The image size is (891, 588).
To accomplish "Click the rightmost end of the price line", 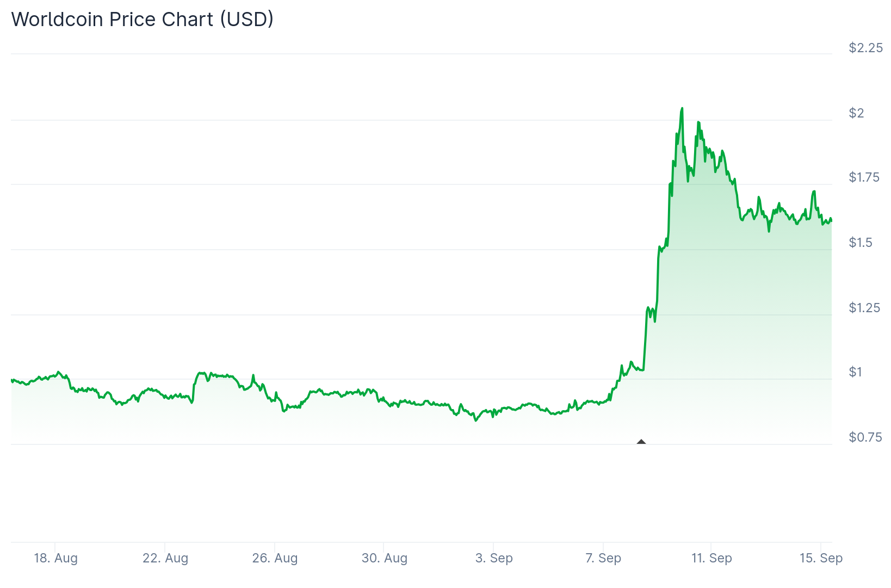I will pyautogui.click(x=831, y=220).
